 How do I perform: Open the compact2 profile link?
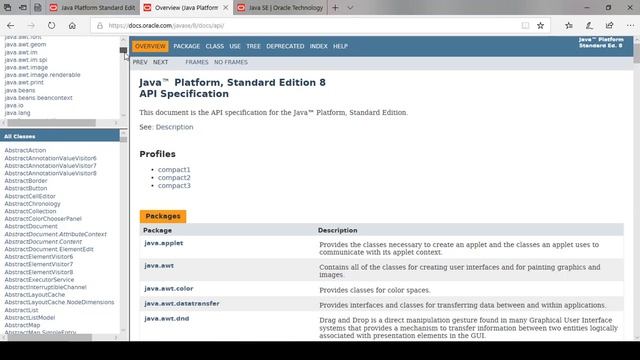(174, 178)
